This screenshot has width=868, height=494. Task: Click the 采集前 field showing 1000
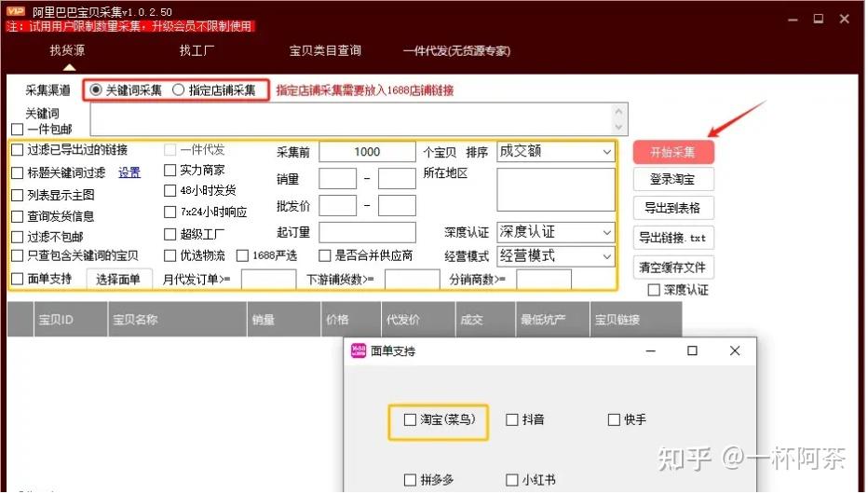point(367,152)
